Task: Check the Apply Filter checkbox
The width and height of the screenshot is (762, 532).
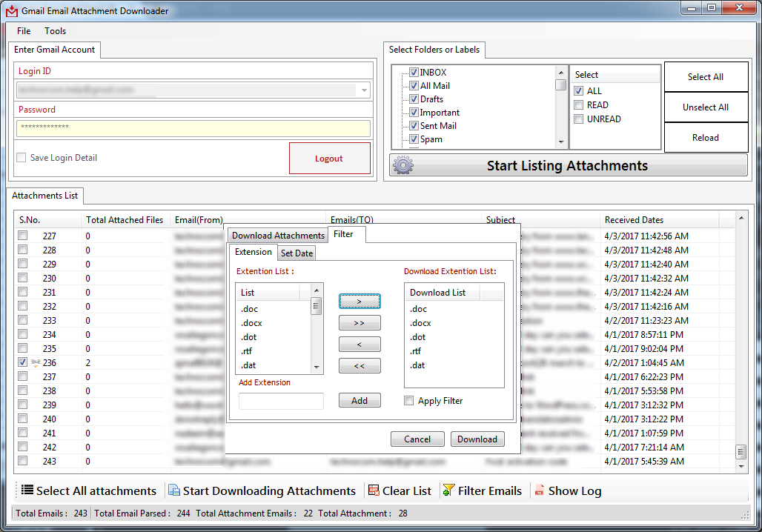Action: [408, 400]
